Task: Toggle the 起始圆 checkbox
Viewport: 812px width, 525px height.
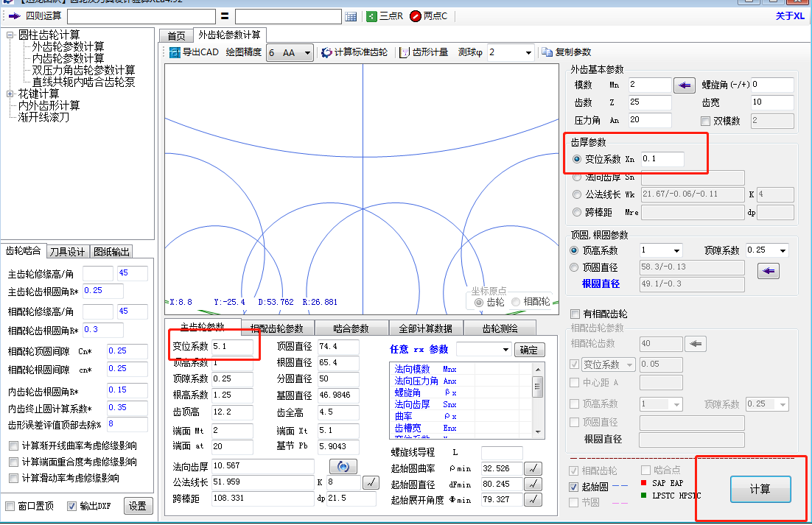Action: pos(573,487)
